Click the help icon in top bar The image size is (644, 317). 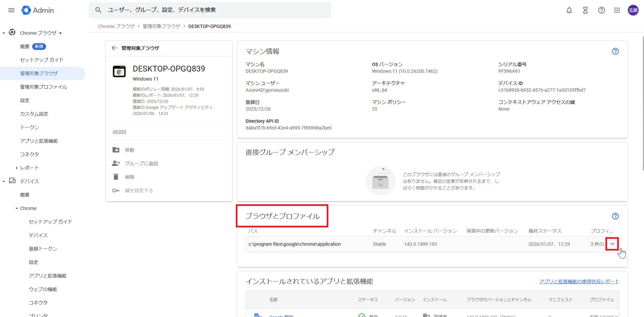tap(601, 10)
